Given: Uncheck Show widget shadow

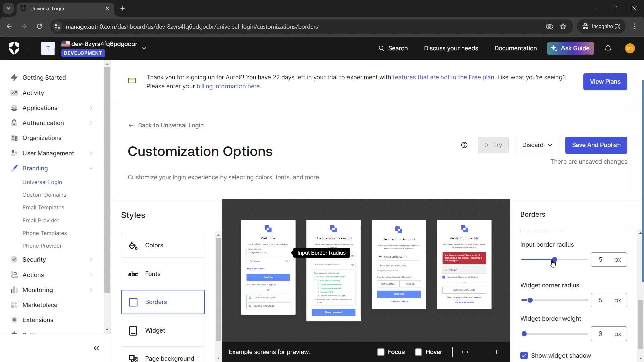Looking at the screenshot, I should [524, 356].
